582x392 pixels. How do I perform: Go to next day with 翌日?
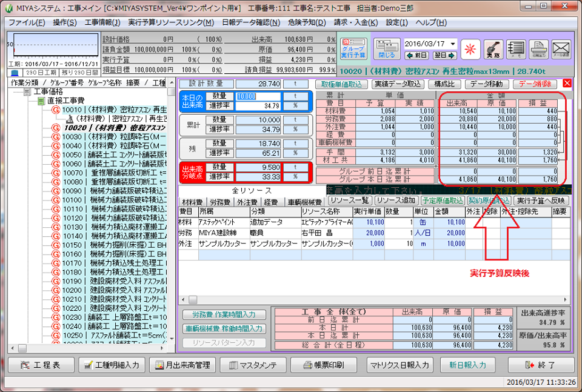[444, 56]
